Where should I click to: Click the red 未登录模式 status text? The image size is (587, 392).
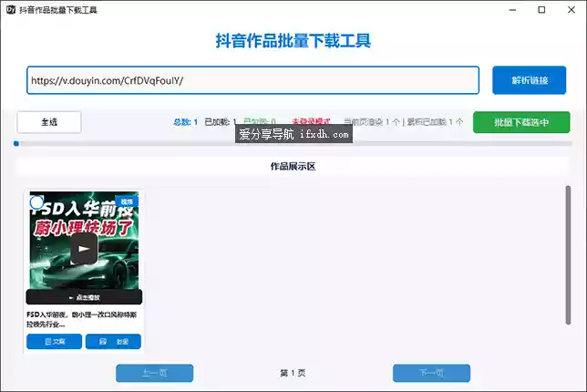pyautogui.click(x=311, y=121)
